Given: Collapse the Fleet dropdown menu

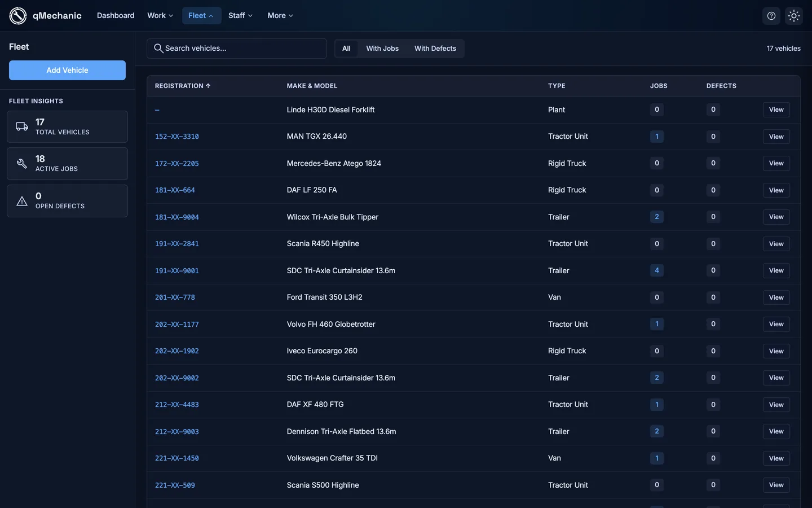Looking at the screenshot, I should click(201, 16).
